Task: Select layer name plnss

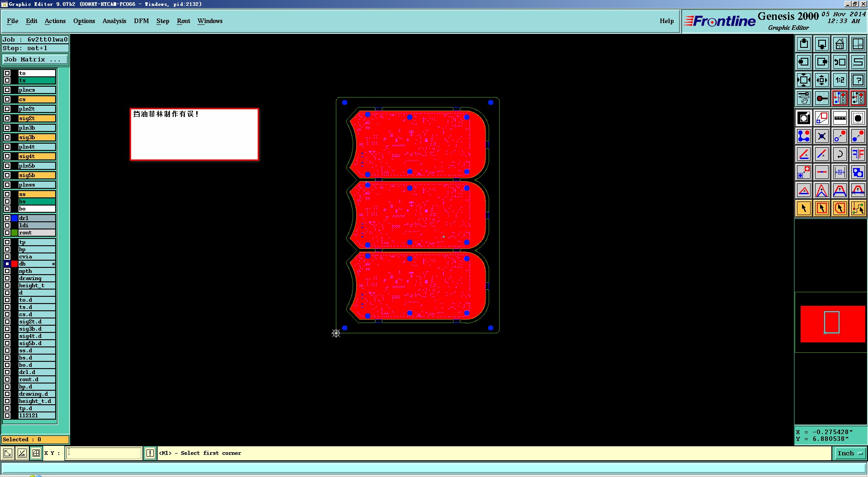Action: 37,185
